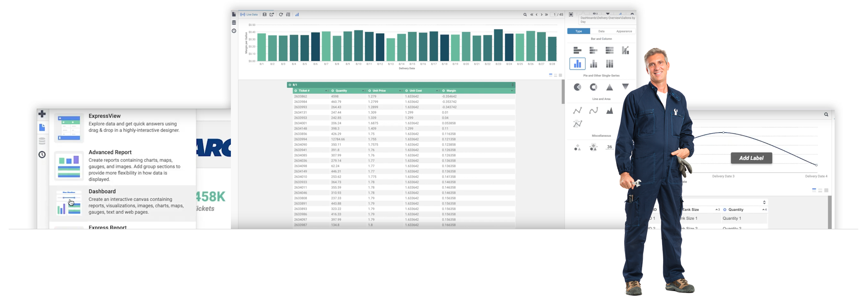
Task: Select funnel chart type
Action: pos(625,87)
